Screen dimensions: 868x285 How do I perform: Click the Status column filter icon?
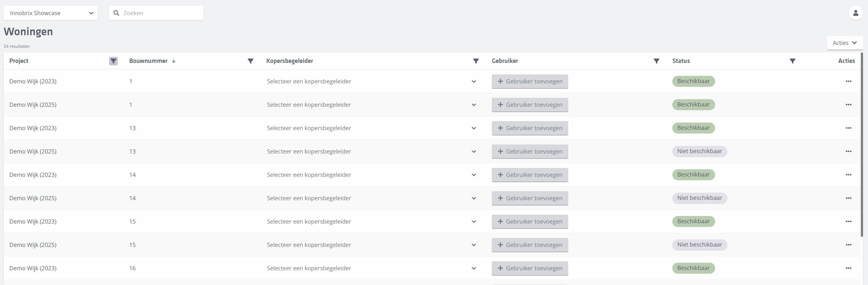click(792, 61)
